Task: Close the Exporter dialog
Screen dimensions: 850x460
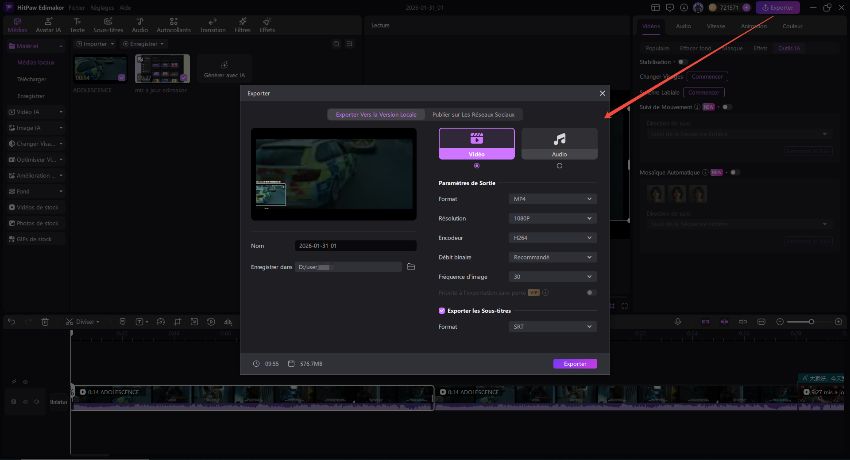Action: pyautogui.click(x=602, y=93)
